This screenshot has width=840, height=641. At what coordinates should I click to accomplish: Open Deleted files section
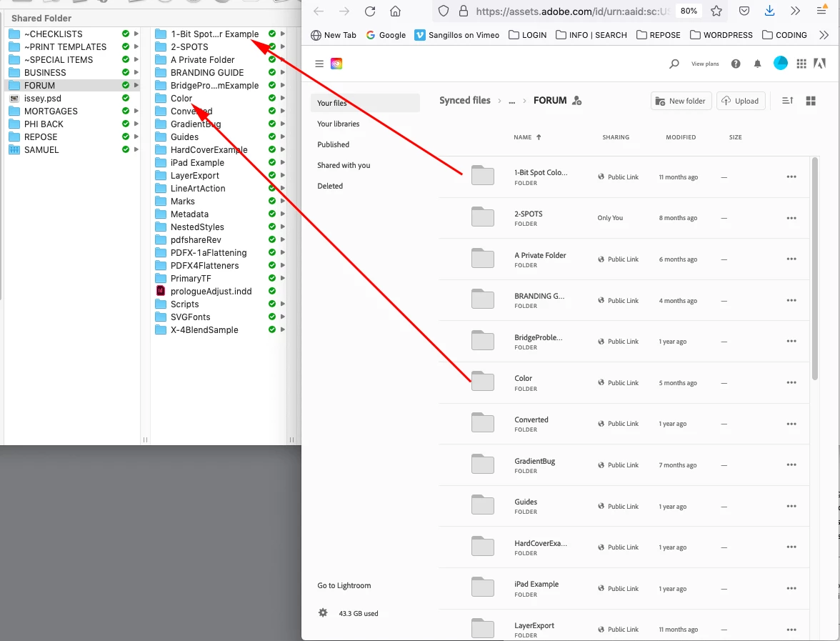(330, 186)
